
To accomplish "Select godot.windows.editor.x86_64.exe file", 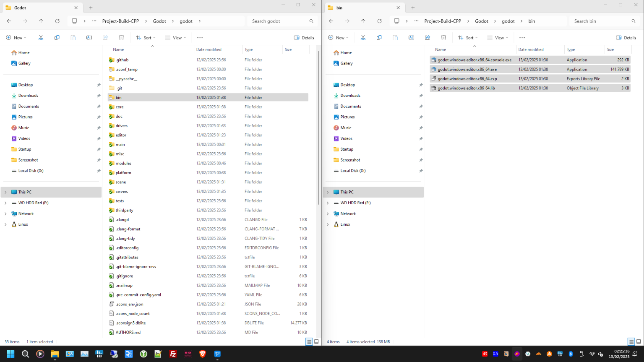I will tap(530, 69).
